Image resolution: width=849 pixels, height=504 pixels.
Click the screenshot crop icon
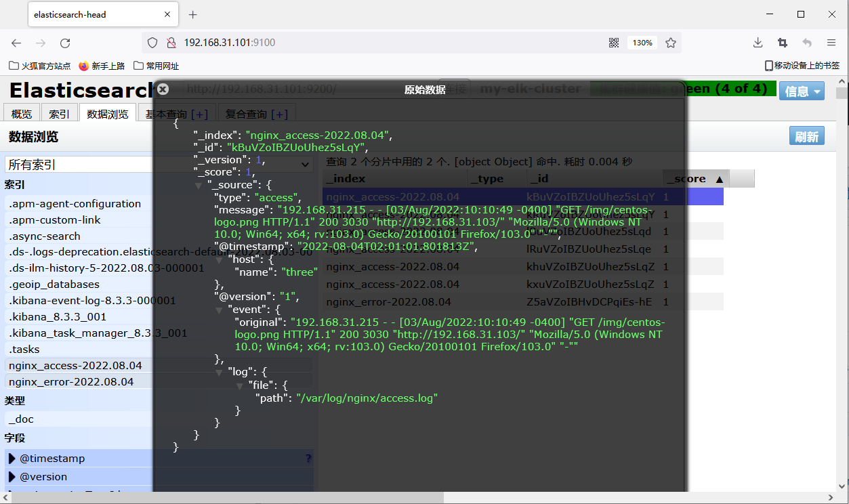click(x=783, y=43)
